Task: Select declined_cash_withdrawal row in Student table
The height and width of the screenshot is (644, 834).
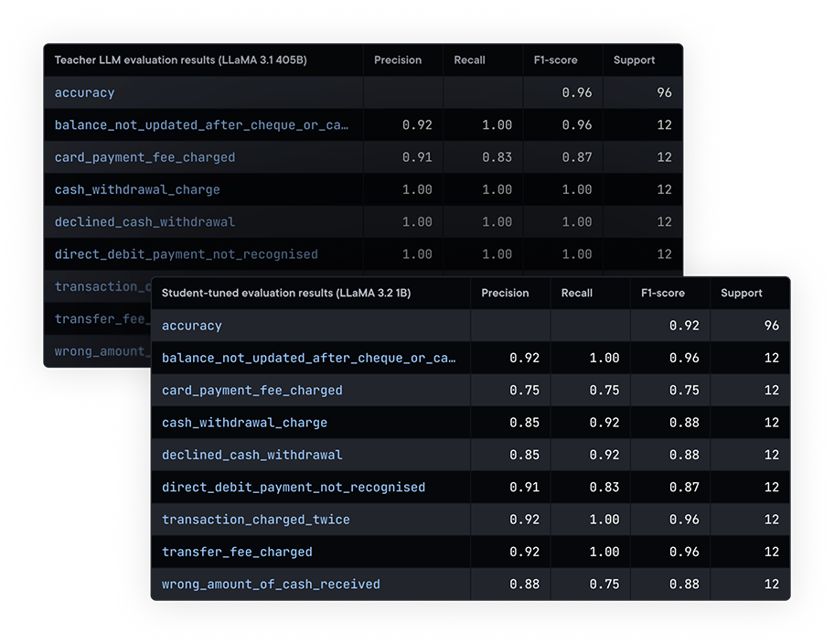Action: 471,455
